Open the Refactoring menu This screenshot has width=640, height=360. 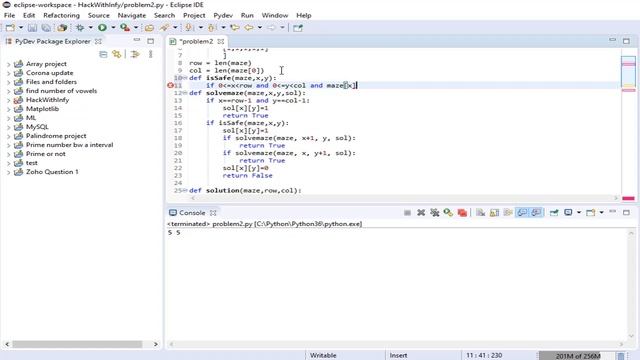(x=61, y=15)
